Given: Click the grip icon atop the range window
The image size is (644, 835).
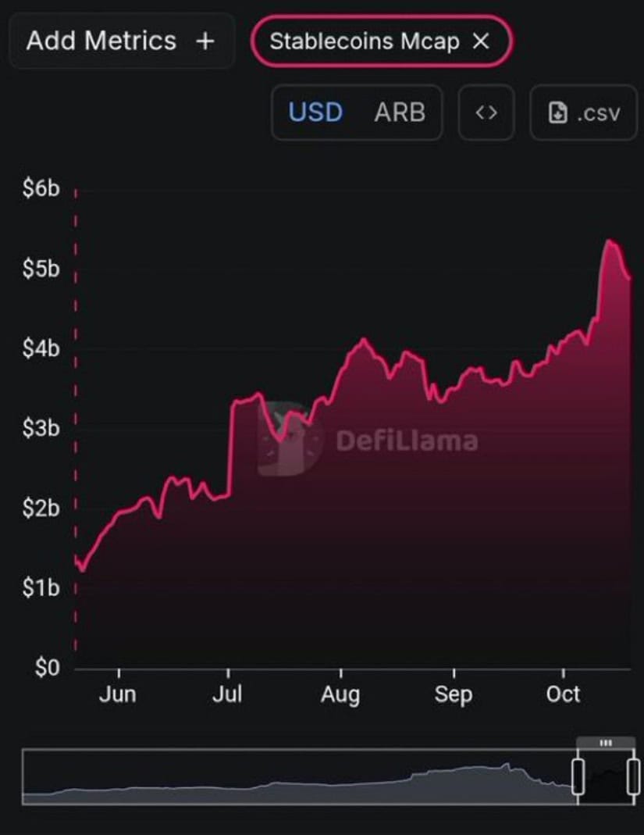Looking at the screenshot, I should click(606, 743).
